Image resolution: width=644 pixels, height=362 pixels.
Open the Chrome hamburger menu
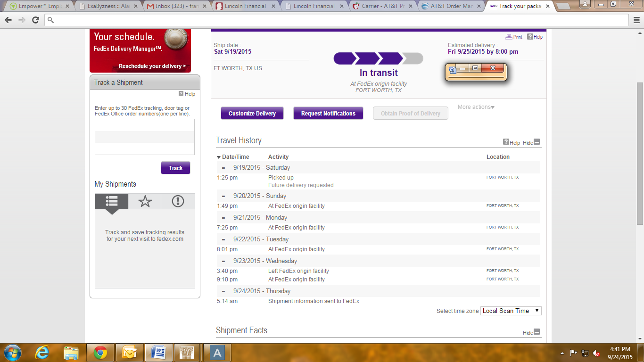(x=636, y=20)
